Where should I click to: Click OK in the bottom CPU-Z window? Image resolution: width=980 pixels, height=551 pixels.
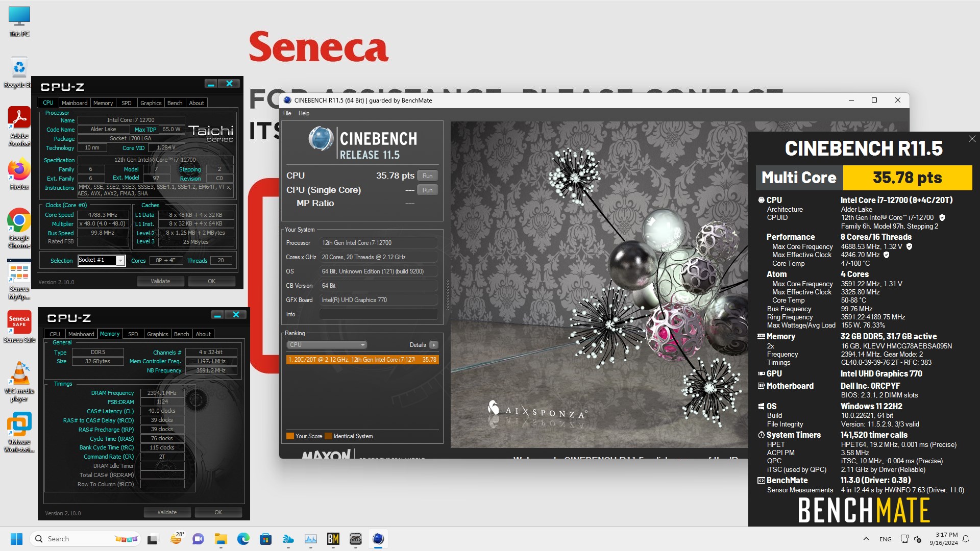coord(218,512)
